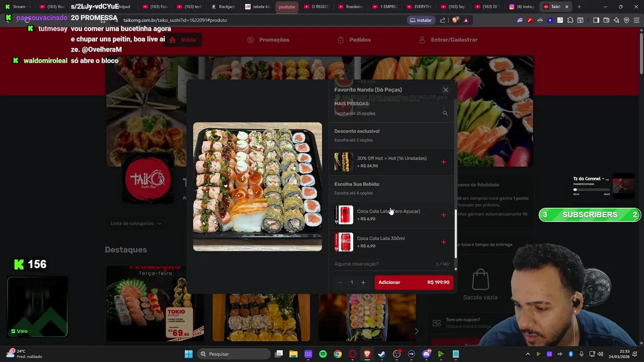The width and height of the screenshot is (644, 362).
Task: Open Spotify from taskbar
Action: pyautogui.click(x=323, y=354)
